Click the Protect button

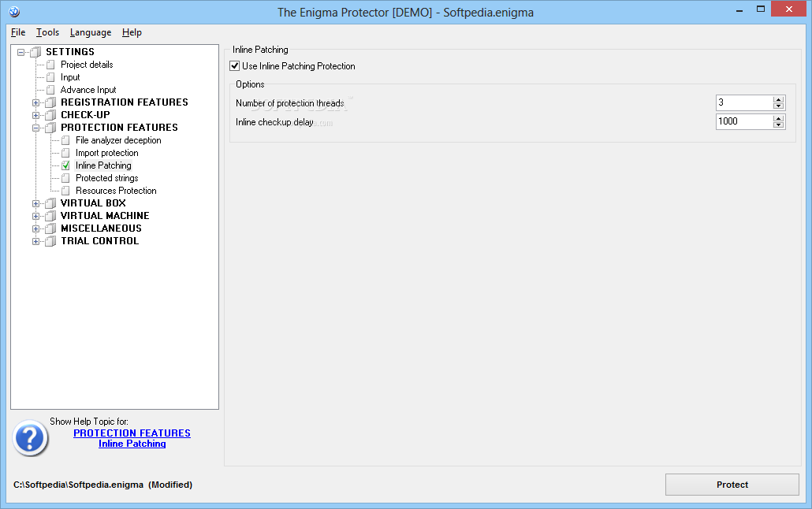732,485
